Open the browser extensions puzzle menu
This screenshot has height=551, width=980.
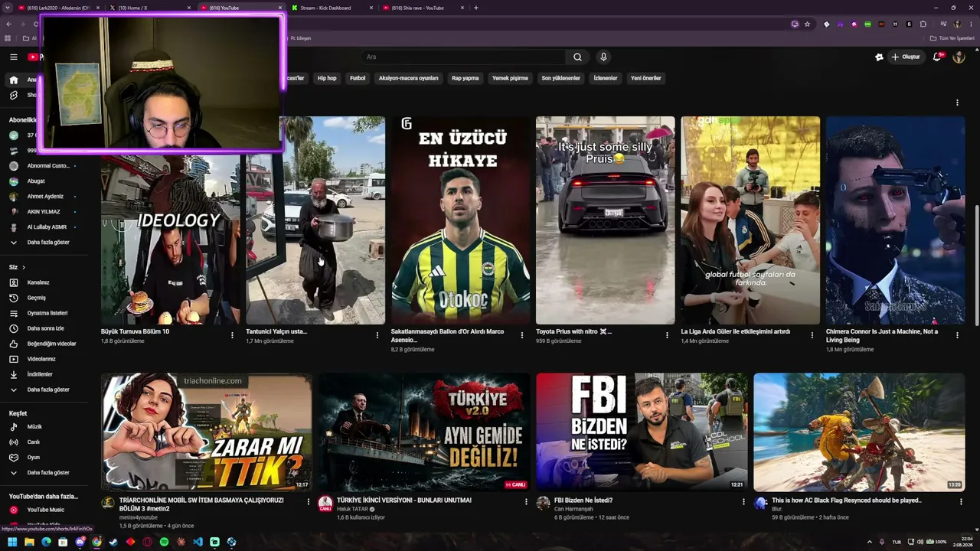[923, 24]
